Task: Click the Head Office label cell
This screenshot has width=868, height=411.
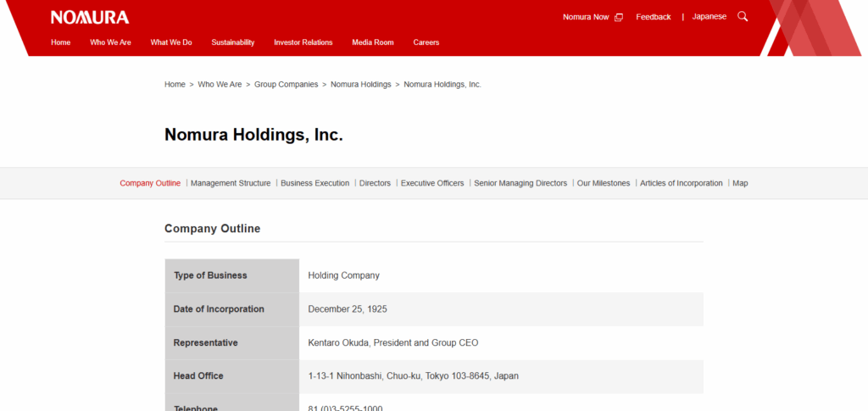Action: (x=232, y=376)
